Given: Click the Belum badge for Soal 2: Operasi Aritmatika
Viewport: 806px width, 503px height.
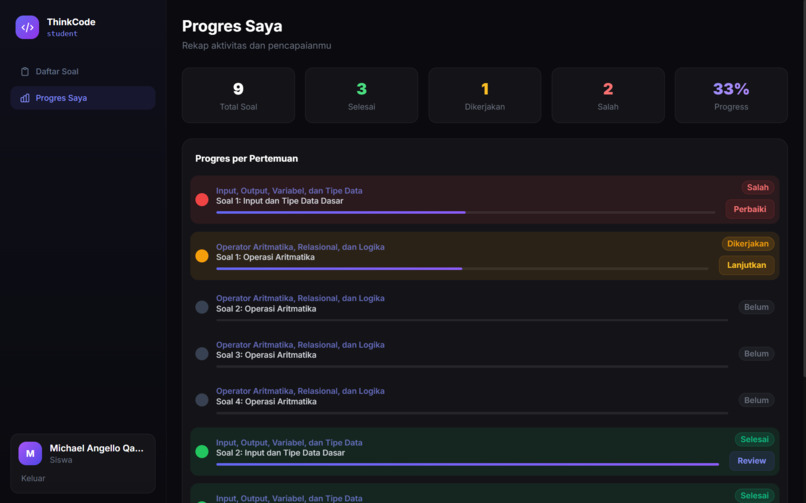Looking at the screenshot, I should 756,307.
